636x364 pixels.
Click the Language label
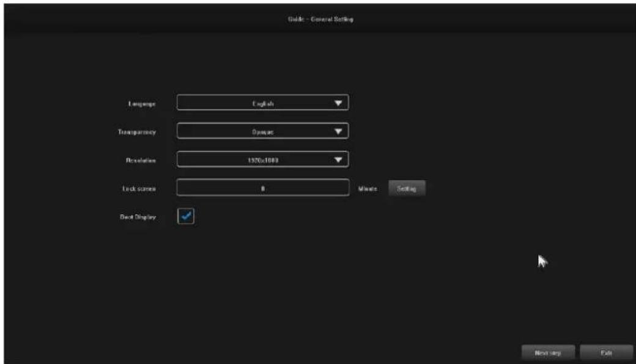pos(142,104)
